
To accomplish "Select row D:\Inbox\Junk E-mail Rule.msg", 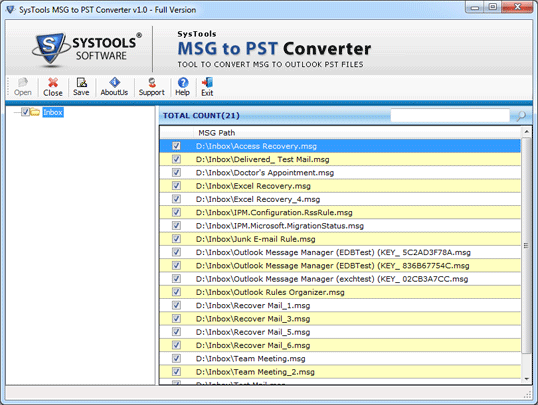I will 340,239.
